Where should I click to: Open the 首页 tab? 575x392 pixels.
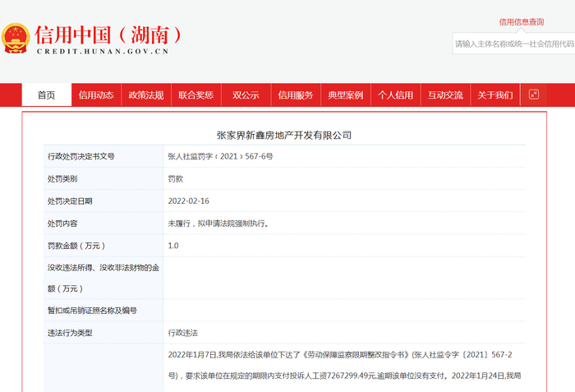pos(47,95)
